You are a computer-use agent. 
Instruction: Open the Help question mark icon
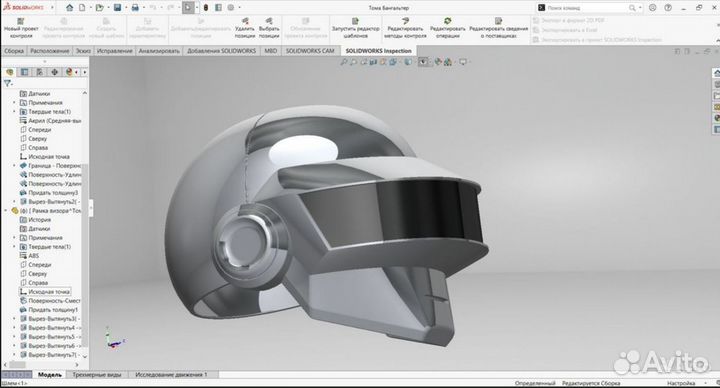pyautogui.click(x=668, y=8)
